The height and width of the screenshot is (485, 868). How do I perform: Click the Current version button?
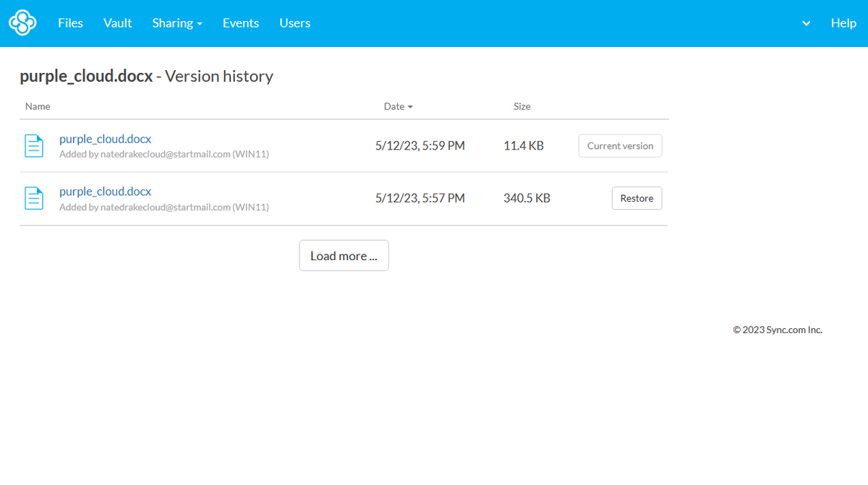(x=620, y=145)
